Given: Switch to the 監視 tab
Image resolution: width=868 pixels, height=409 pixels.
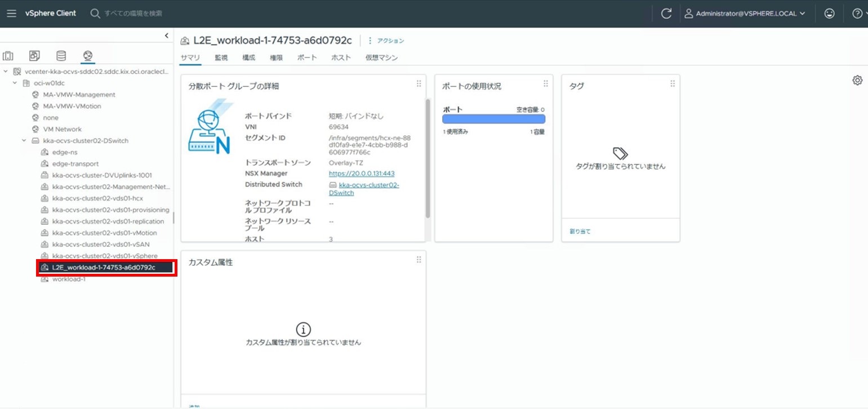Looking at the screenshot, I should 221,57.
